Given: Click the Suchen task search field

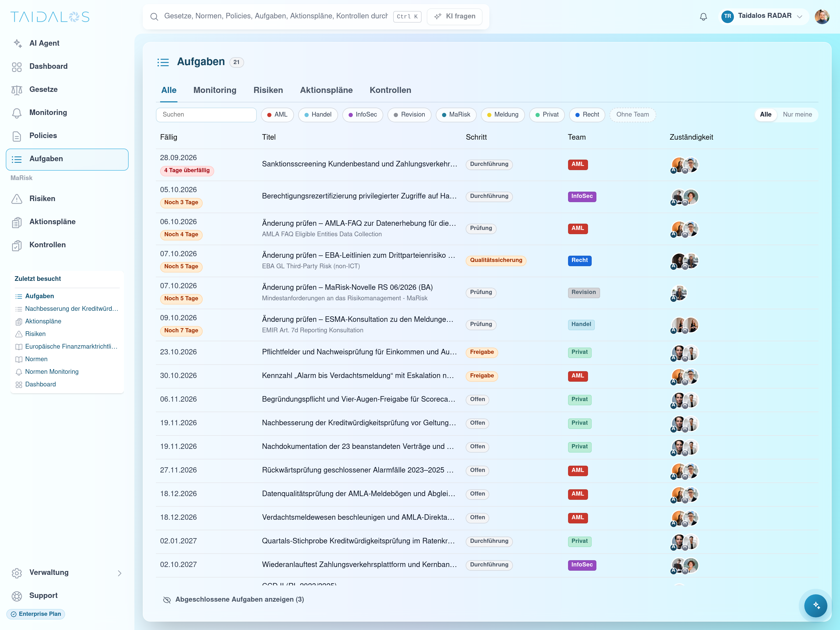Looking at the screenshot, I should coord(206,115).
